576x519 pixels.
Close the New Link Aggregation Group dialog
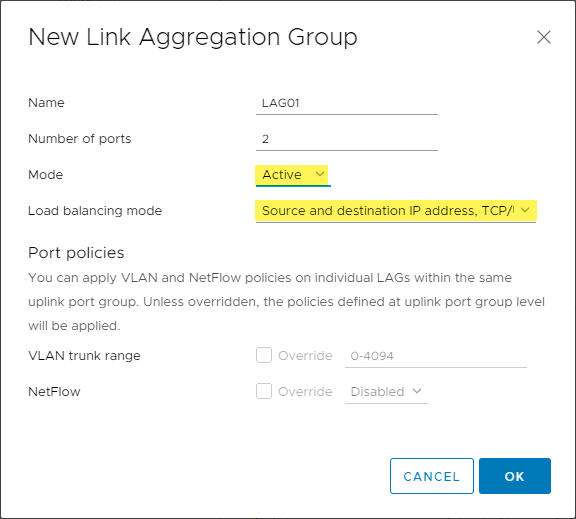click(543, 37)
